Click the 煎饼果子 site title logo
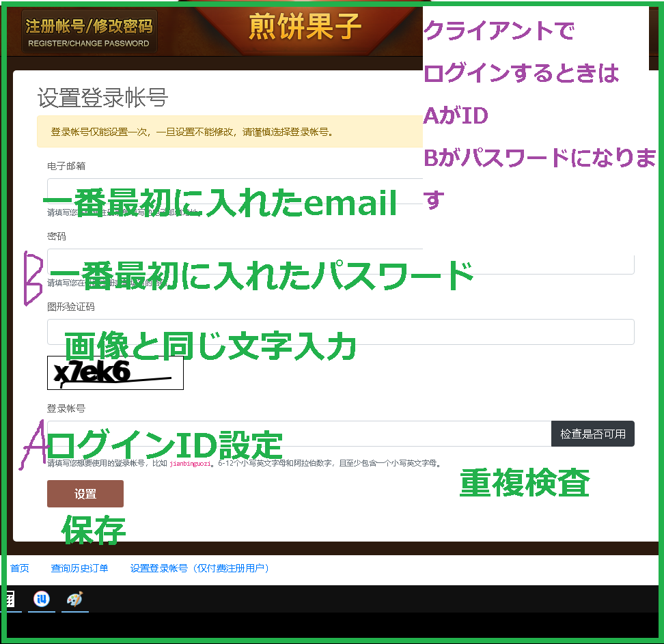This screenshot has height=644, width=664. click(305, 27)
